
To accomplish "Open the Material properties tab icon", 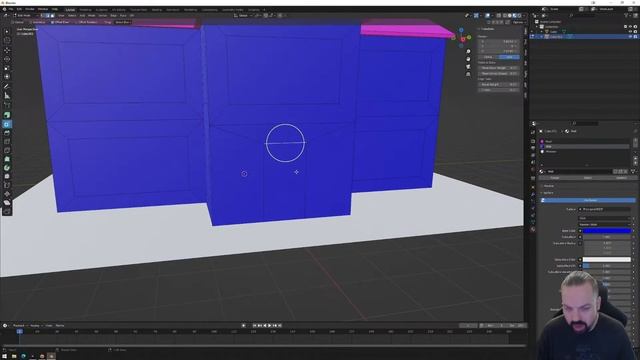I will [533, 229].
